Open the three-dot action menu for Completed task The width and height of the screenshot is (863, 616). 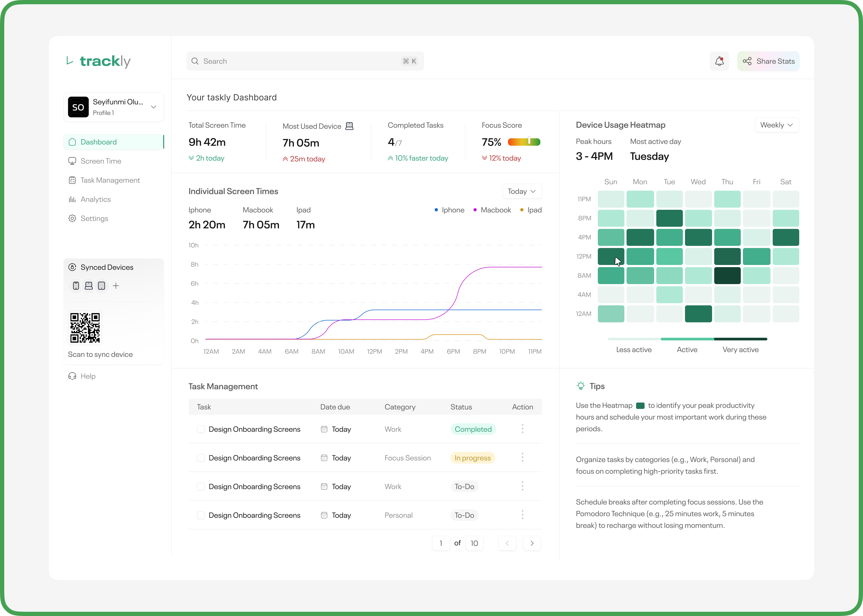pos(522,429)
